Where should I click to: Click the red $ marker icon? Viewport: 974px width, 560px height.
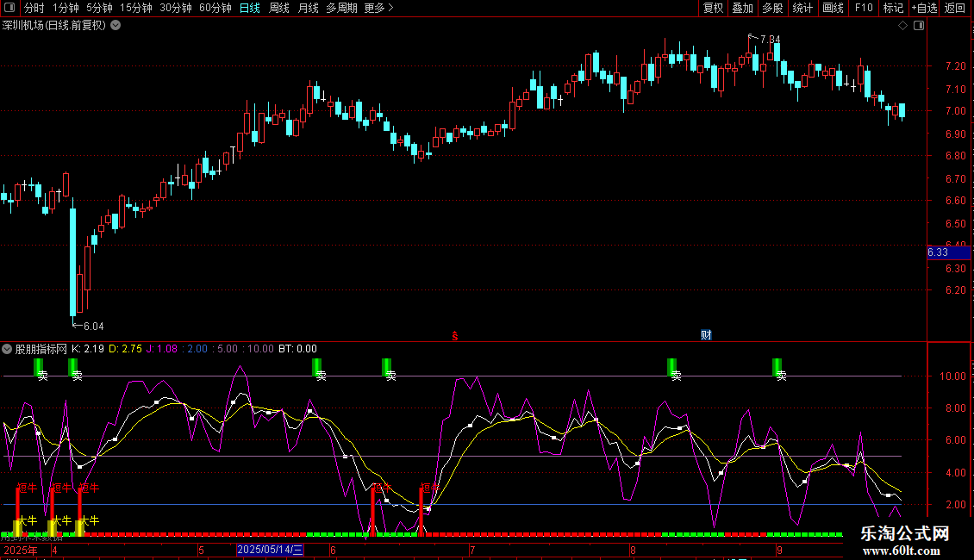click(x=454, y=336)
